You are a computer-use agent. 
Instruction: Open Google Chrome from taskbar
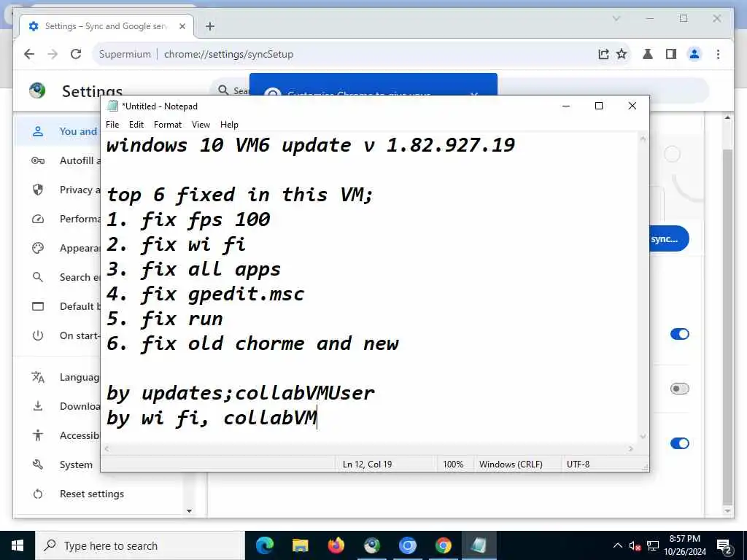[443, 545]
